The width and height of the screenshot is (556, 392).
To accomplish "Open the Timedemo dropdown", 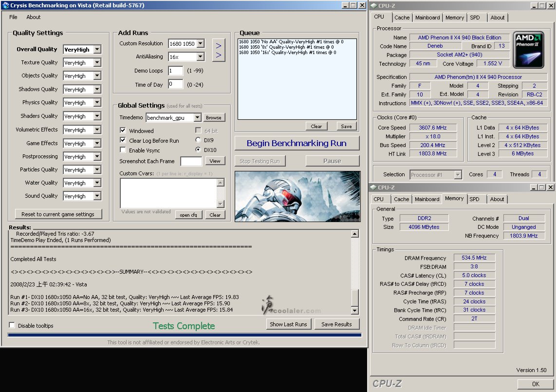I will (x=198, y=117).
